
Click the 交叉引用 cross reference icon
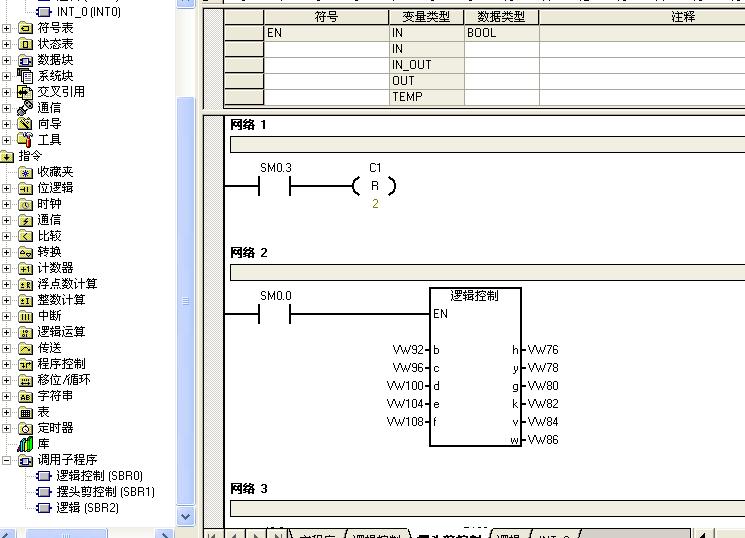tap(26, 92)
